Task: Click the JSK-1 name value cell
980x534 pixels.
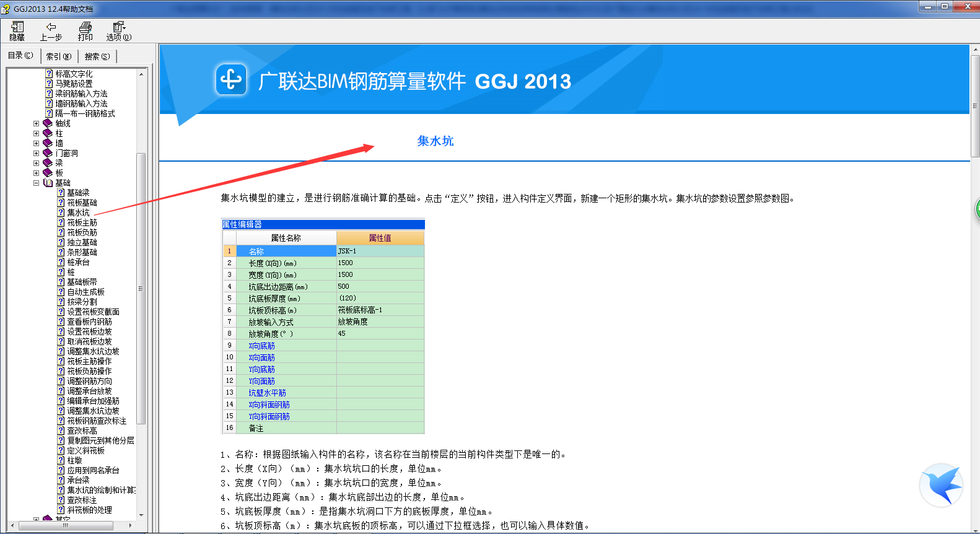Action: [x=380, y=251]
